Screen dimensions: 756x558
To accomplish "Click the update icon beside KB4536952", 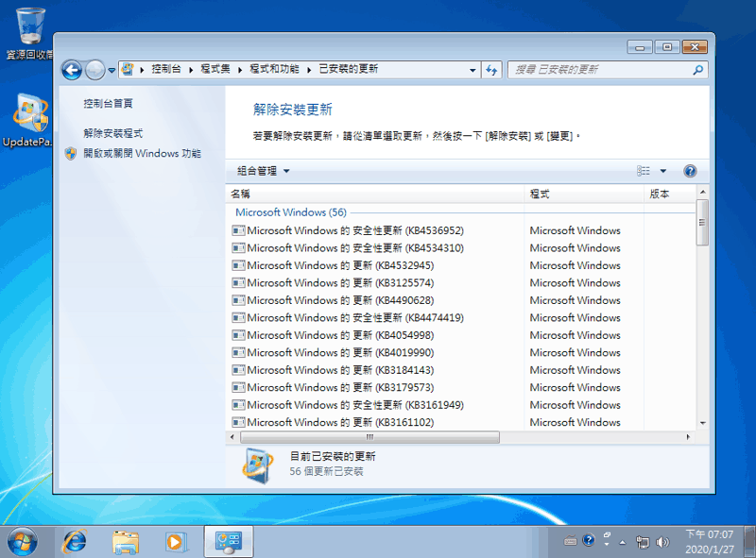I will coord(238,230).
